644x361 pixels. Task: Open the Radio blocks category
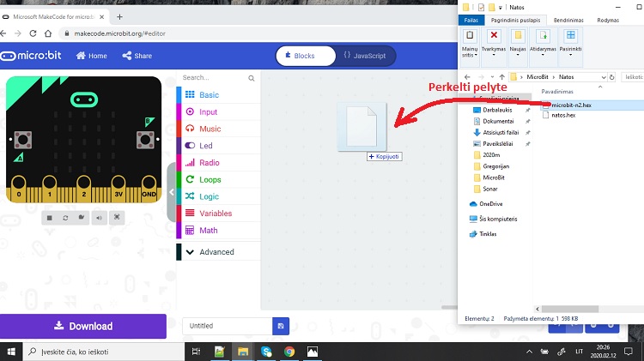(x=218, y=162)
